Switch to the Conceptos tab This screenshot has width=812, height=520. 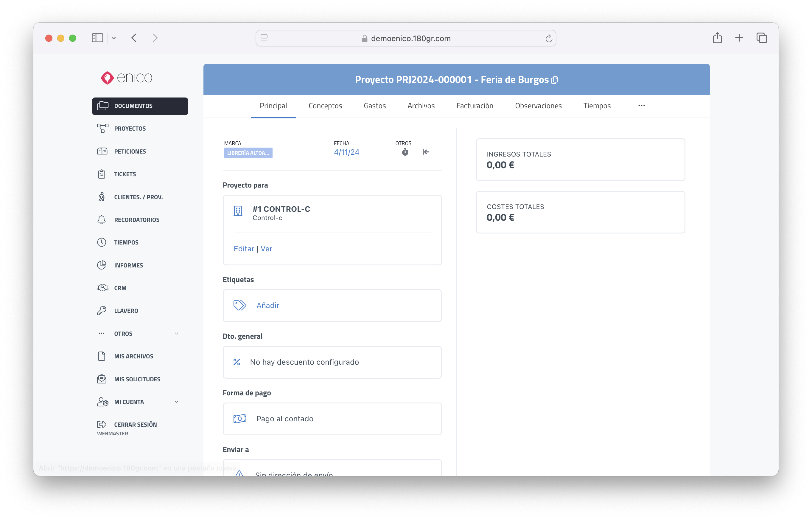point(325,106)
